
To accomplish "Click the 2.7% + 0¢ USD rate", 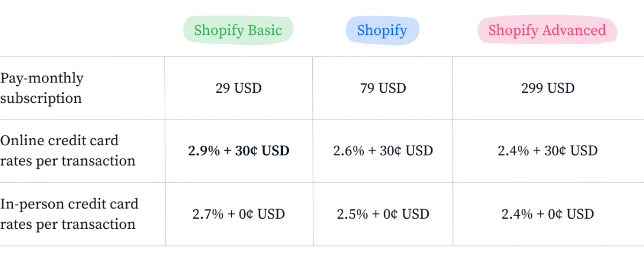I will tap(239, 214).
